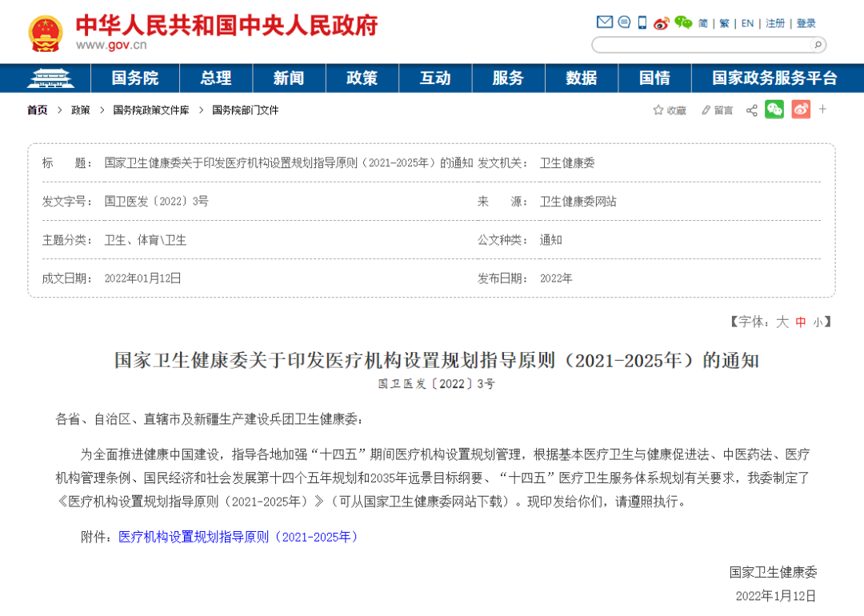Click the 2022年1月12日 signature date
864x616 pixels.
(x=776, y=596)
